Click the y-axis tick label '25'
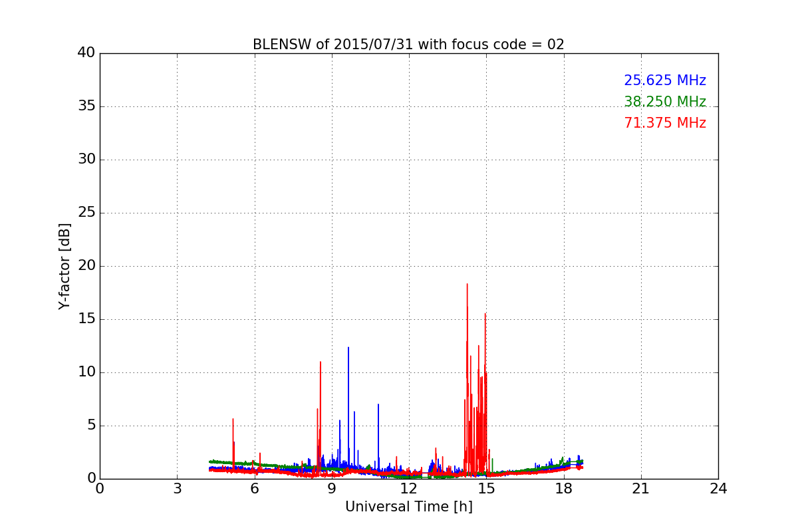Viewport: 798px width, 532px height. [x=86, y=213]
